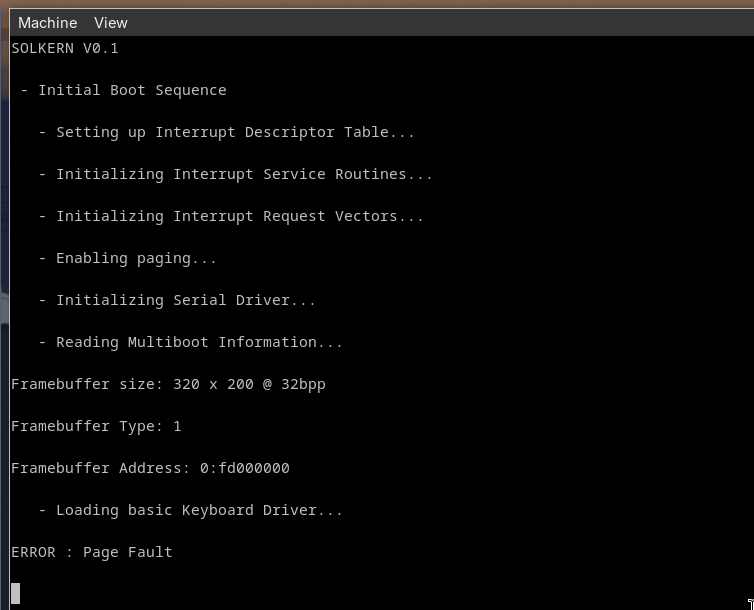Click the Framebuffer Address label text
The height and width of the screenshot is (610, 754).
(101, 468)
